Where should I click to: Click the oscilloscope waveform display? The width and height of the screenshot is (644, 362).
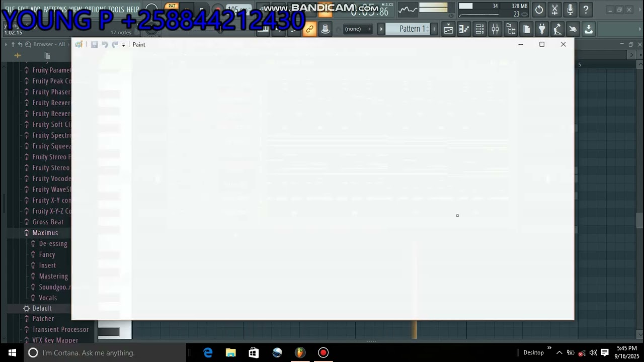tap(408, 10)
